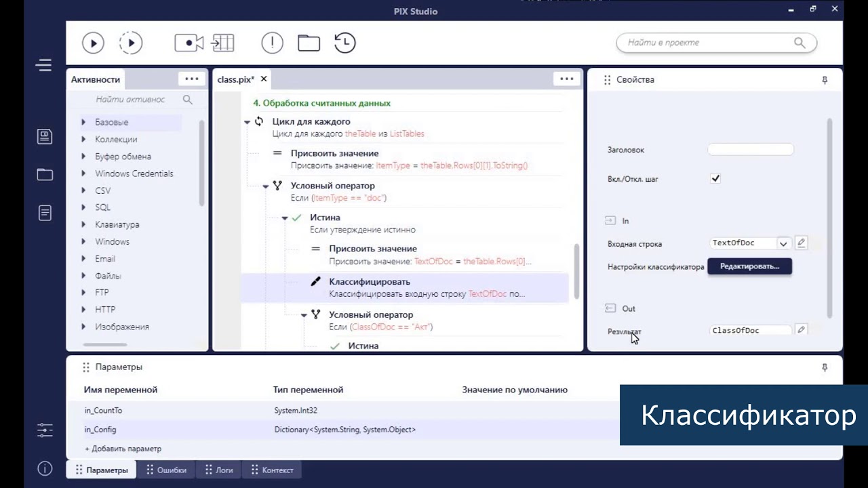Viewport: 868px width, 488px height.
Task: Expand the Клавиатура activity category
Action: tap(83, 224)
